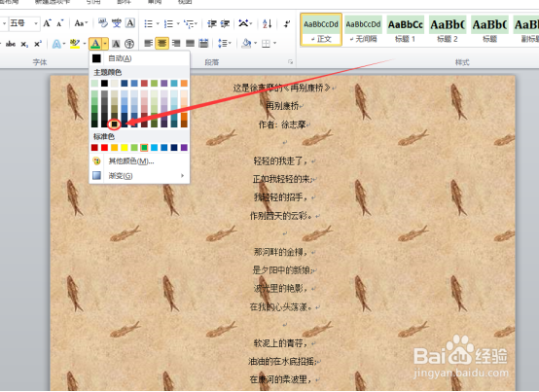Open the 渐变(G) gradient submenu
The image size is (539, 392).
pyautogui.click(x=139, y=176)
